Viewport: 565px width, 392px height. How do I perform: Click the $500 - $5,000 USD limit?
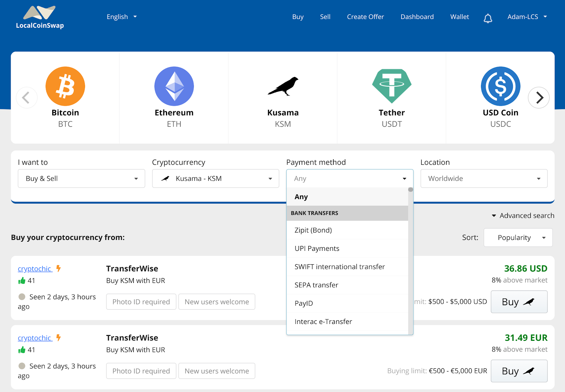tap(457, 302)
